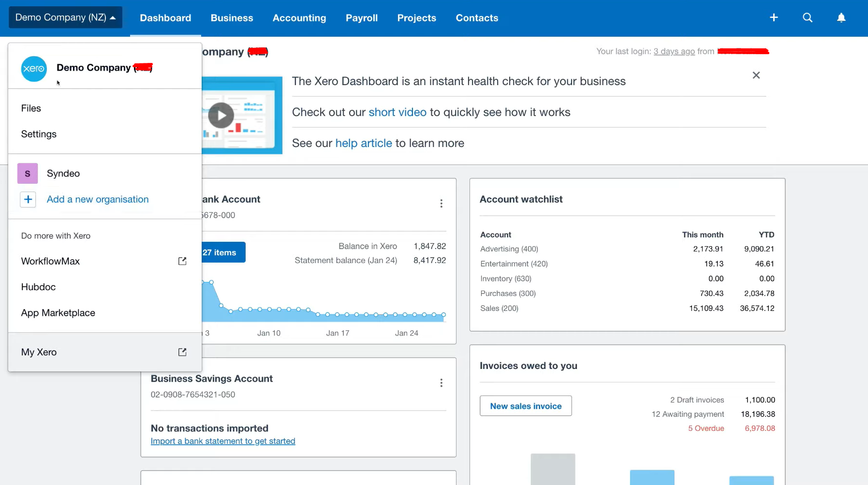
Task: Open the bank account kebab menu
Action: pyautogui.click(x=441, y=204)
